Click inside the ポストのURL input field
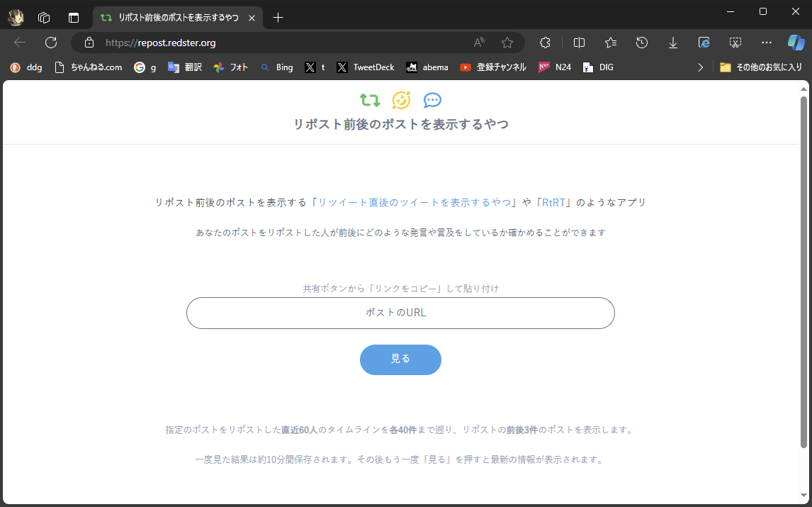The image size is (812, 507). 400,313
